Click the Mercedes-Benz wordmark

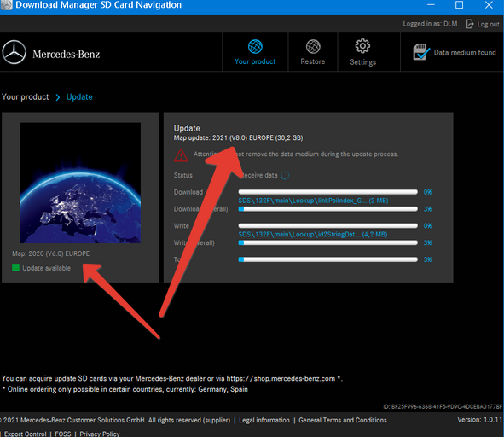pos(67,54)
